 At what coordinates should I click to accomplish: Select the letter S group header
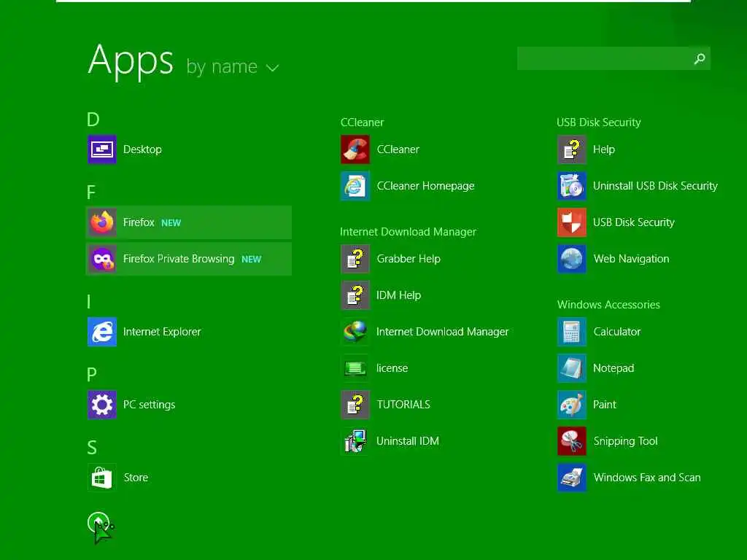click(x=92, y=448)
